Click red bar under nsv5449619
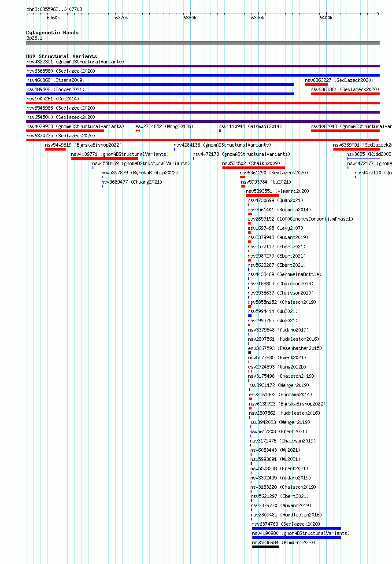This screenshot has height=564, width=392. [55, 149]
